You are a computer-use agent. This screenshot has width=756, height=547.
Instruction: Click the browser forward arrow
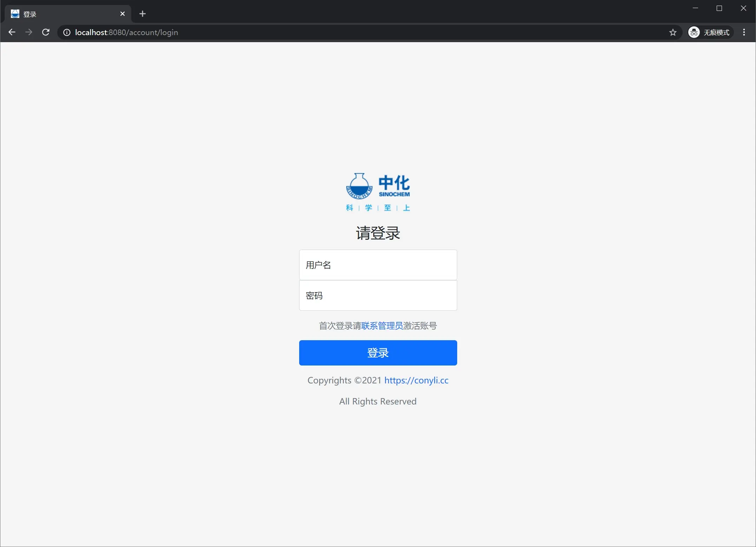click(x=29, y=32)
